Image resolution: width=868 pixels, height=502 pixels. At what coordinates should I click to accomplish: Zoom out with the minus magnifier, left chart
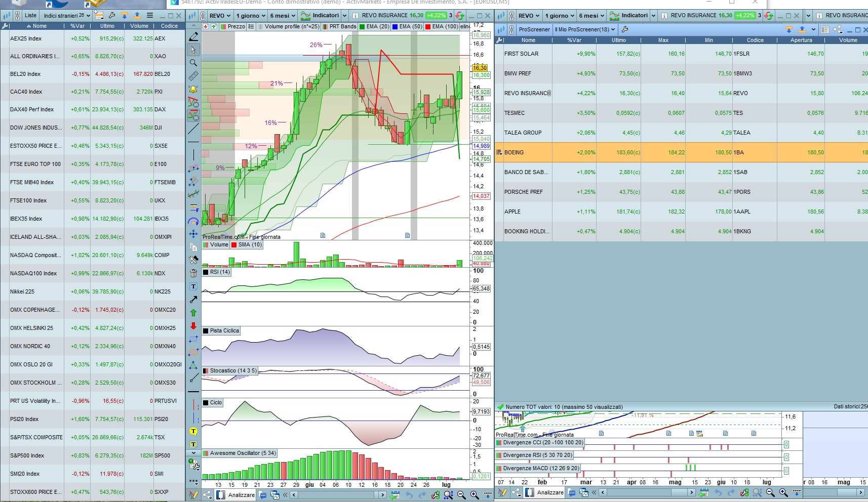click(461, 495)
